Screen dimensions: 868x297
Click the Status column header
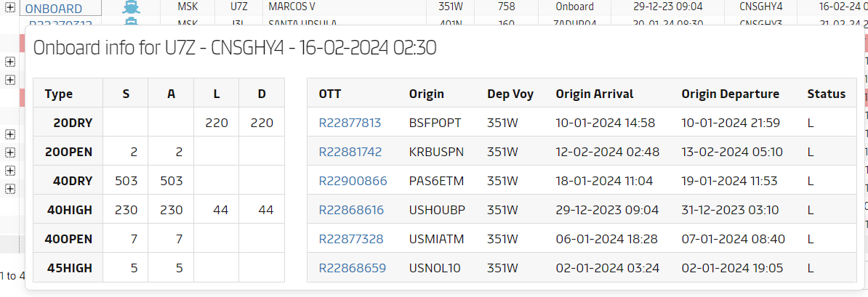click(826, 94)
